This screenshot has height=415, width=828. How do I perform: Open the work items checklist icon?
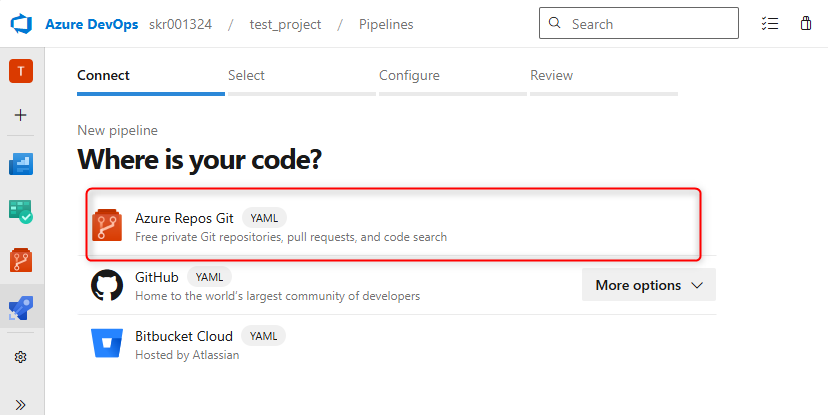(x=770, y=24)
